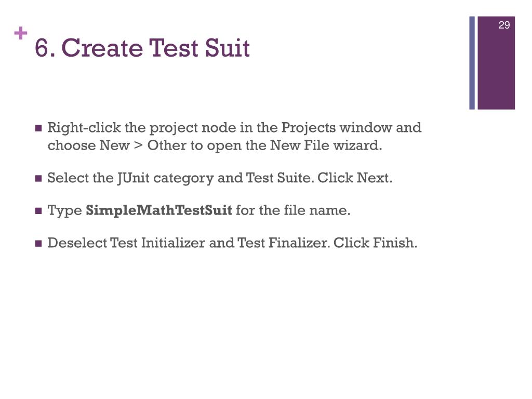Click the bullet square before 'Right-click the project'
The image size is (532, 399).
[38, 128]
